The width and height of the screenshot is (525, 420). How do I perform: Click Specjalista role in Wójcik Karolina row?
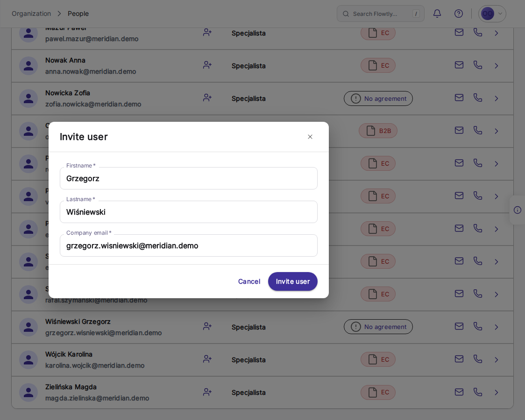[x=248, y=360]
